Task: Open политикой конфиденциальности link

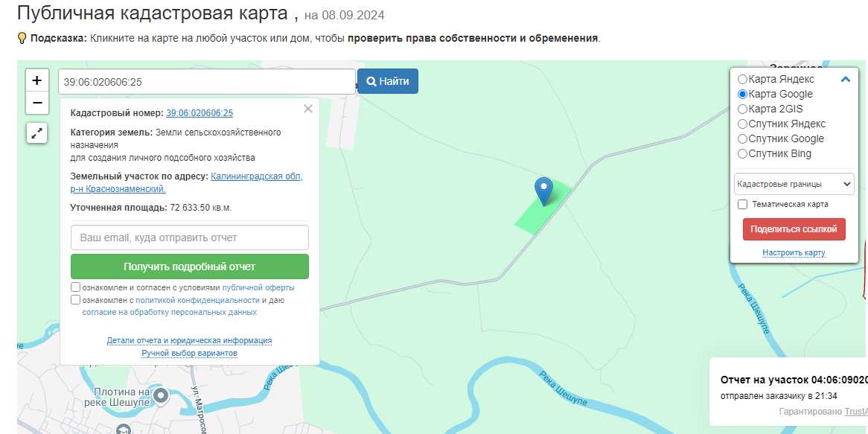Action: point(197,300)
